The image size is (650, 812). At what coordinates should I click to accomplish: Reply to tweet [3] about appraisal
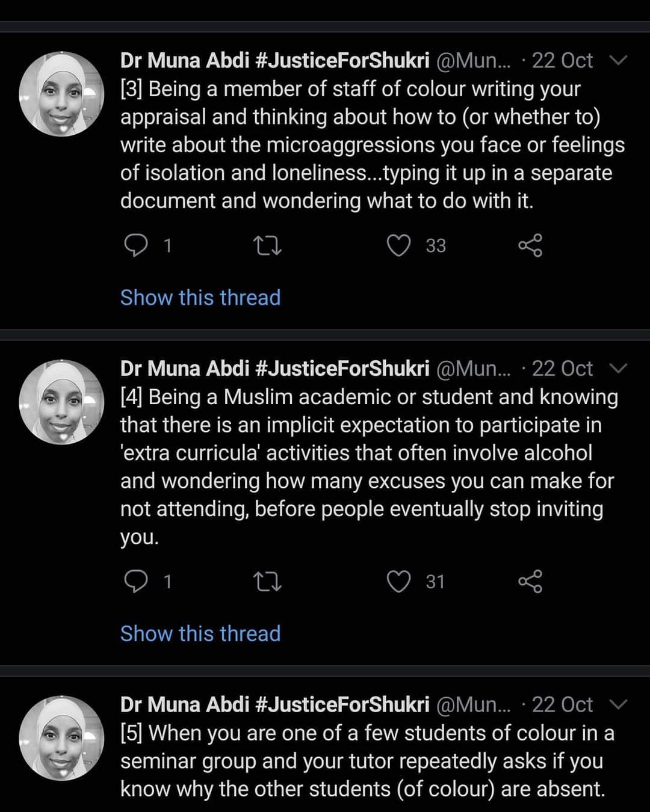tap(136, 245)
